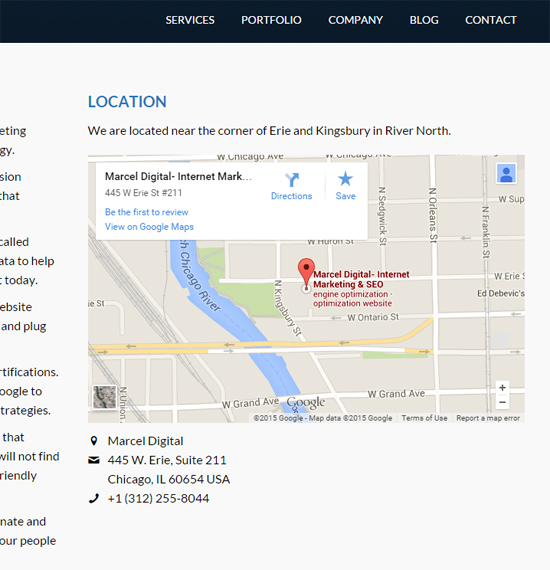Click 'Report a map error' link
Viewport: 550px width, 570px height.
(x=488, y=418)
